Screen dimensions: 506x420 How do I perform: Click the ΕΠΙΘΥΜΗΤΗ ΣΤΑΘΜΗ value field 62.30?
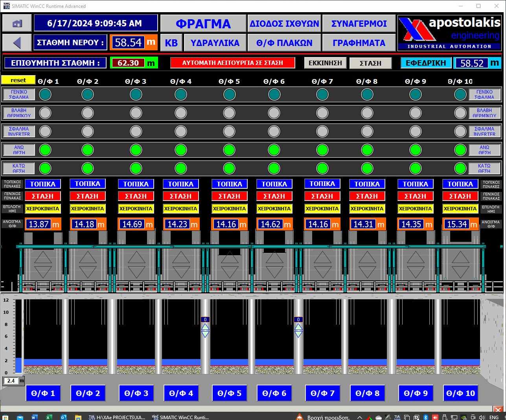point(128,63)
